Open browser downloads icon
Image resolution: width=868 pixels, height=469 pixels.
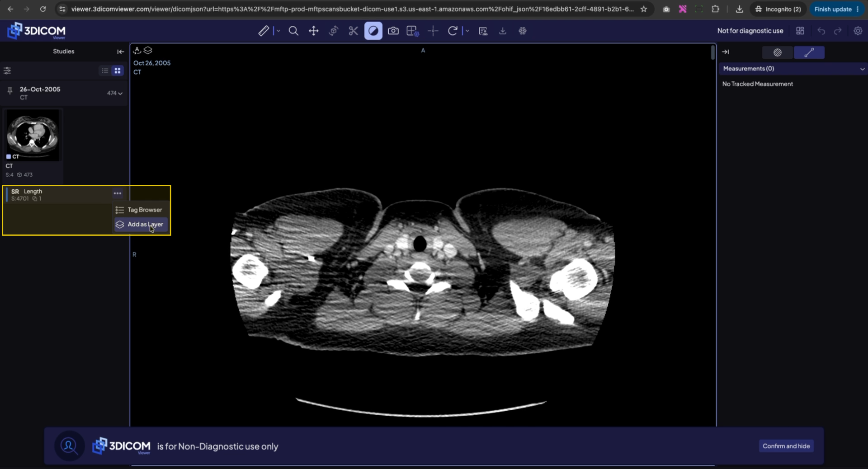pos(740,9)
